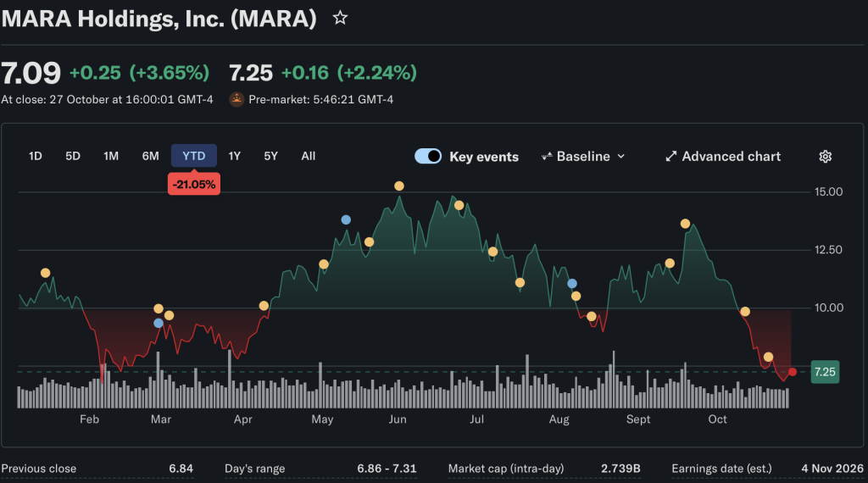Click the -21.05% YTD change badge
This screenshot has width=868, height=483.
pyautogui.click(x=194, y=184)
